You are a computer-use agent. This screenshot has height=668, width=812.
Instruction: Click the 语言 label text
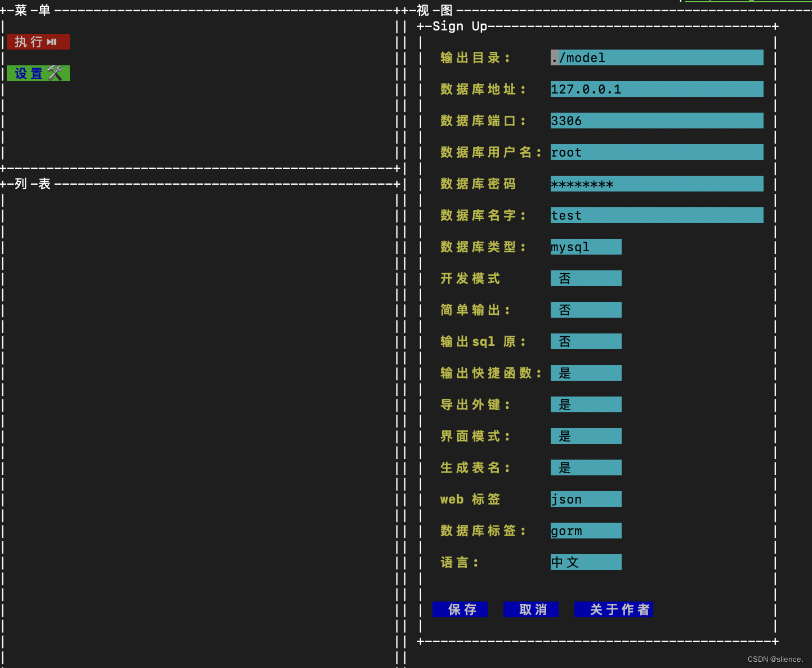[459, 562]
